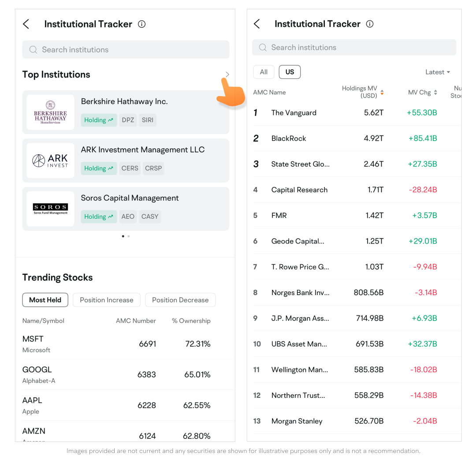Select CRSP ticker chip

[x=153, y=168]
